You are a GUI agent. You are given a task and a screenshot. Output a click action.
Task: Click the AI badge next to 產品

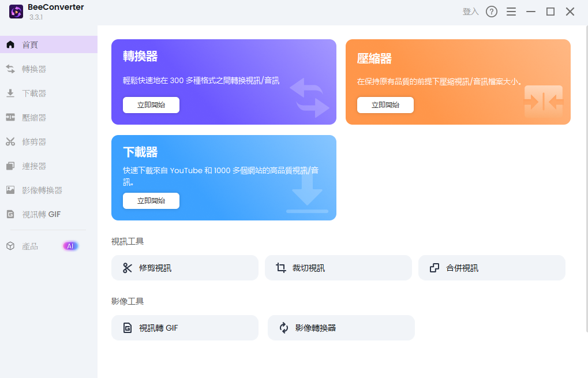coord(70,246)
